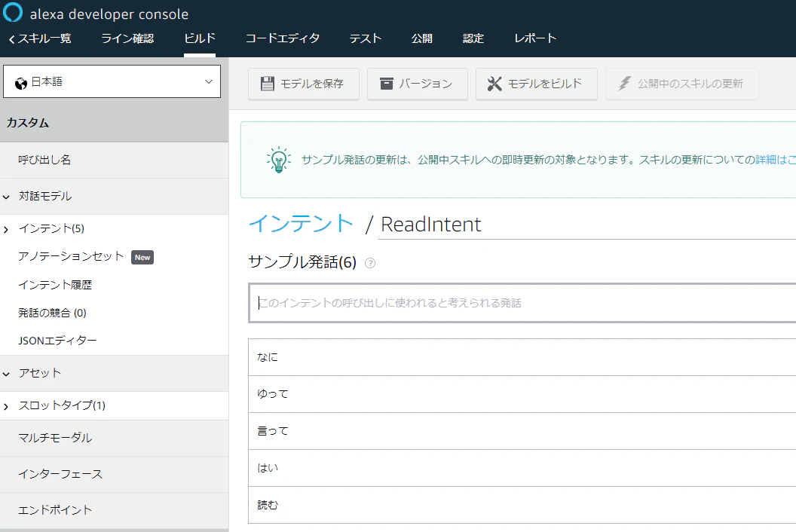Click the save model floppy disk icon
Screen dimensions: 796x532
267,84
